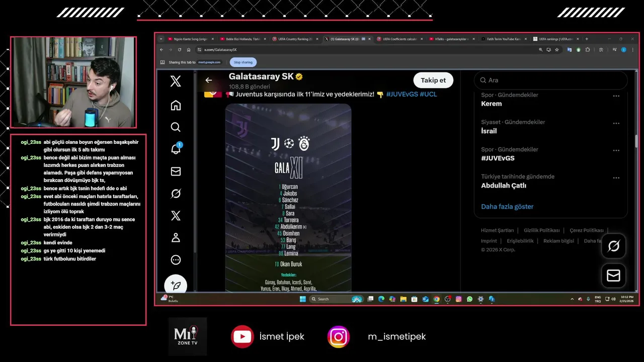644x362 pixels.
Task: Show hidden system tray icons chevron
Action: [x=572, y=299]
